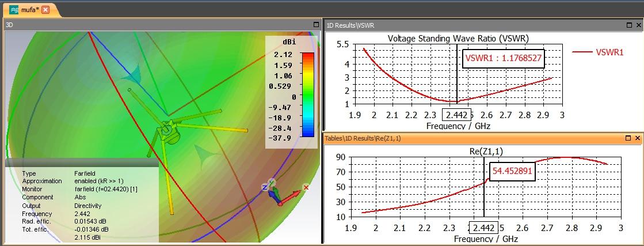Image resolution: width=644 pixels, height=246 pixels.
Task: Click the 2.115 dBi directivity value
Action: (x=87, y=237)
